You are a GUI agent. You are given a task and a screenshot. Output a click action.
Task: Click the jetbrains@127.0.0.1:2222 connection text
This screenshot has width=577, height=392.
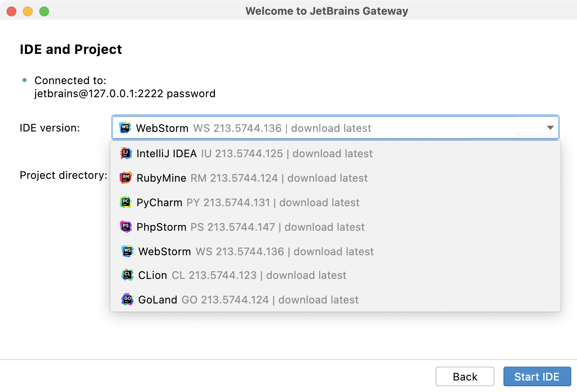[x=125, y=94]
